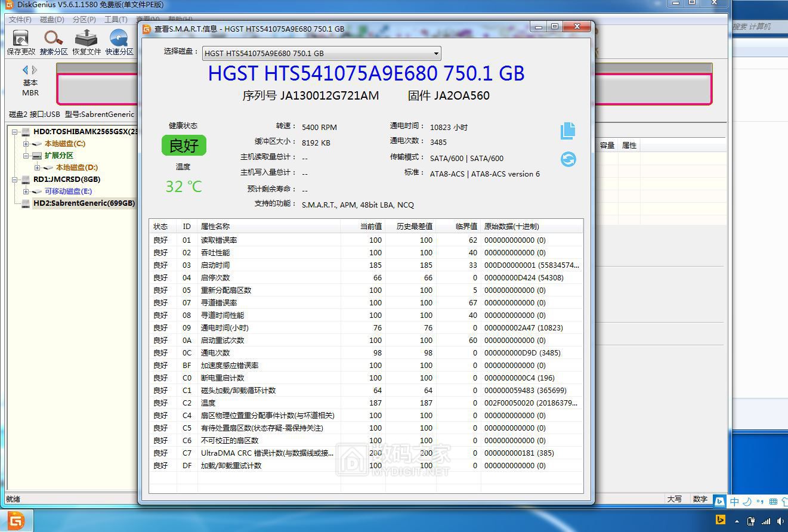Click the DiskGenius taskbar icon
Image resolution: width=788 pixels, height=532 pixels.
tap(16, 521)
